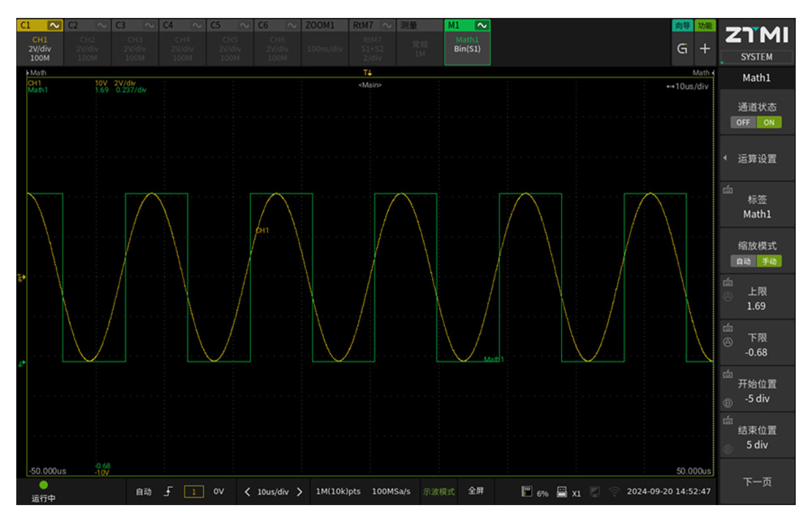Open the SYSTEM menu button
This screenshot has height=523, width=812.
click(757, 57)
